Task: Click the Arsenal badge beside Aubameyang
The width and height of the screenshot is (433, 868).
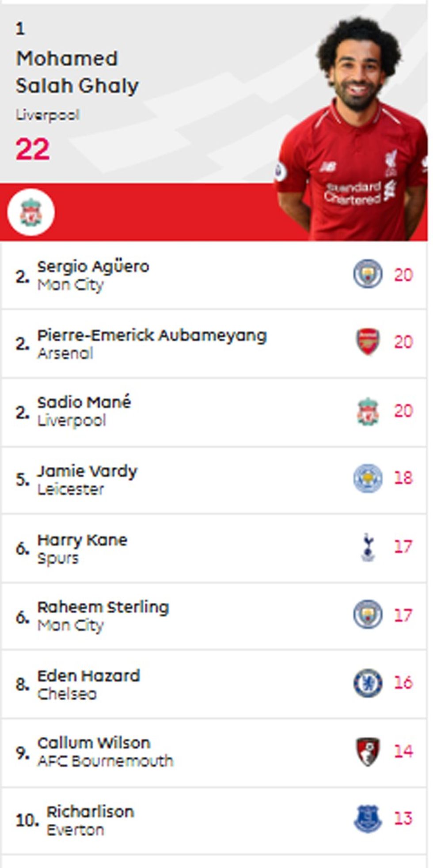Action: [x=368, y=341]
